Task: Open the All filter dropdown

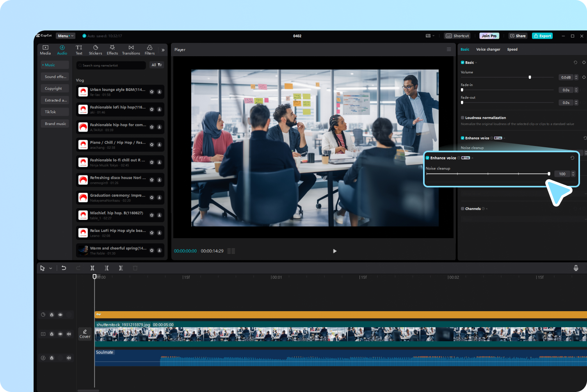Action: tap(157, 65)
